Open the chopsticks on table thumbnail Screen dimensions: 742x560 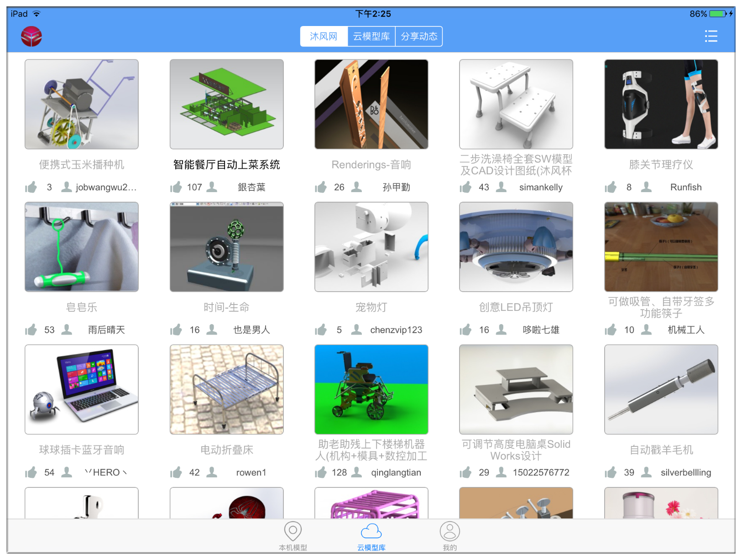pyautogui.click(x=661, y=247)
